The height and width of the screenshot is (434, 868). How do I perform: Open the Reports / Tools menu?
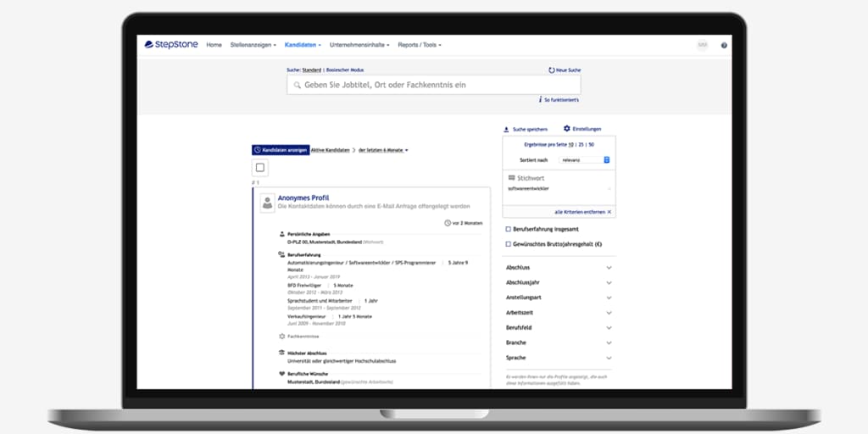(420, 45)
